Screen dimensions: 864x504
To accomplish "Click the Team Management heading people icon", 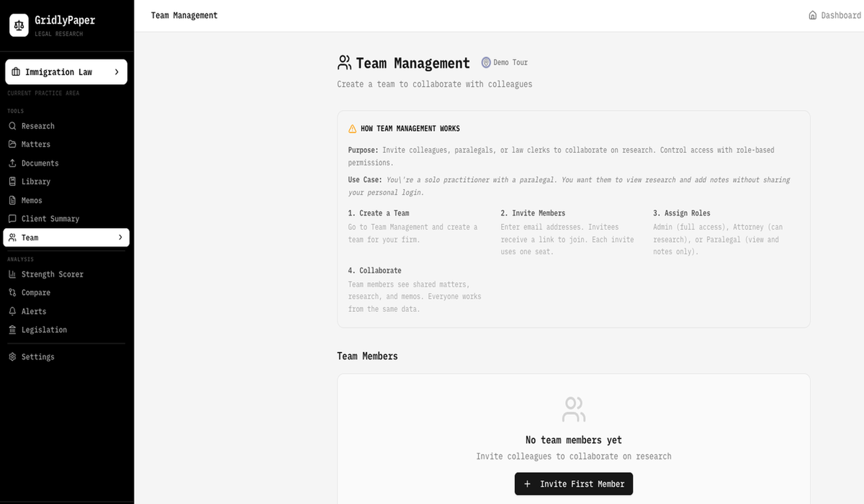I will coord(344,63).
